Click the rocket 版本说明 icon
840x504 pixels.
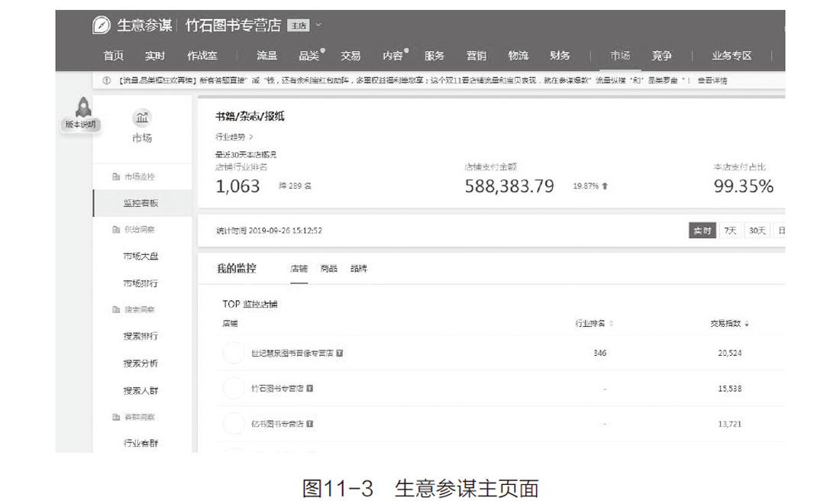click(x=82, y=108)
